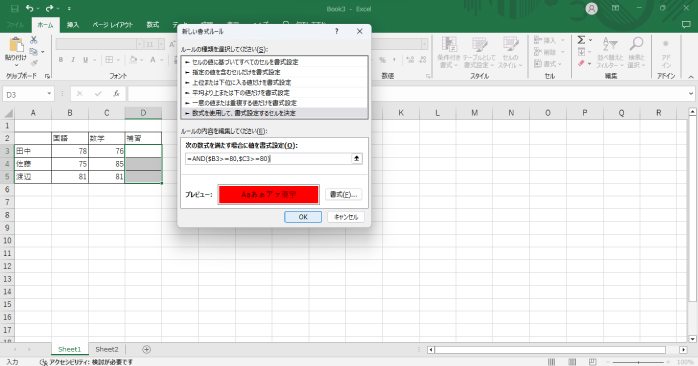Click the テーブルとして書式設定 icon
Screen dimensions: 698x366
[479, 45]
